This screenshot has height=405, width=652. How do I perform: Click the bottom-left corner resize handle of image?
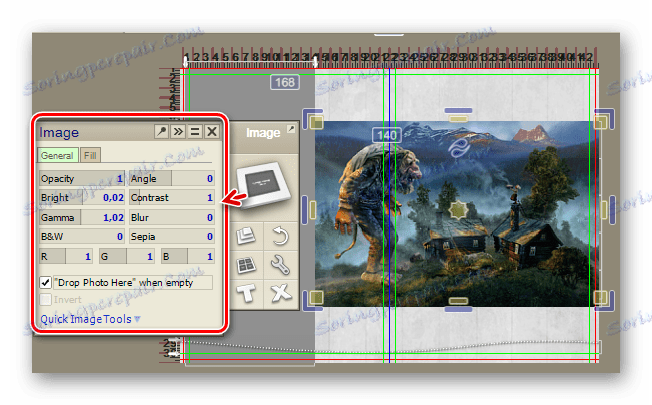click(314, 299)
